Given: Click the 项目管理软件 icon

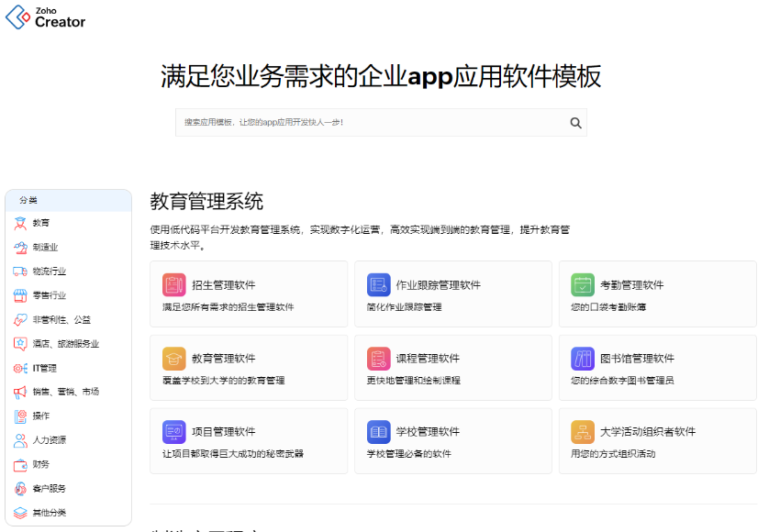Looking at the screenshot, I should point(176,431).
